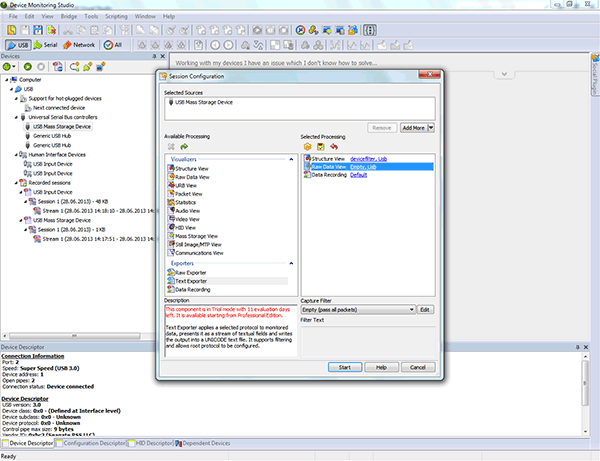Expand the chevron under the help text panel
The image size is (600, 461).
click(504, 74)
